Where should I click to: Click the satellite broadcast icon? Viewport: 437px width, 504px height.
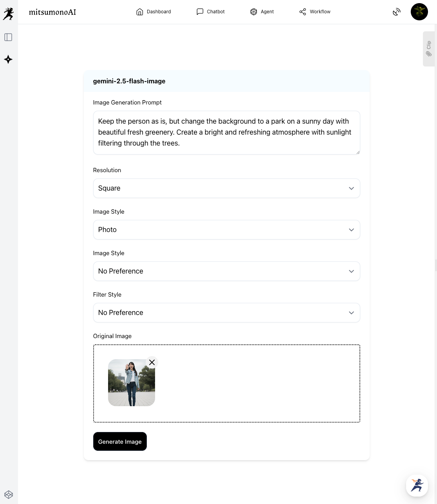[x=397, y=12]
